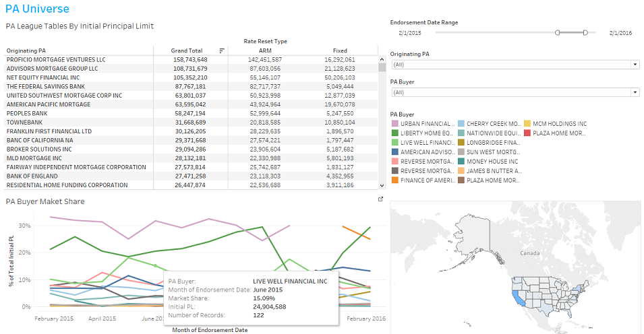Select the Cherry Creek Mo. legend swatch
The image size is (644, 334).
click(461, 123)
